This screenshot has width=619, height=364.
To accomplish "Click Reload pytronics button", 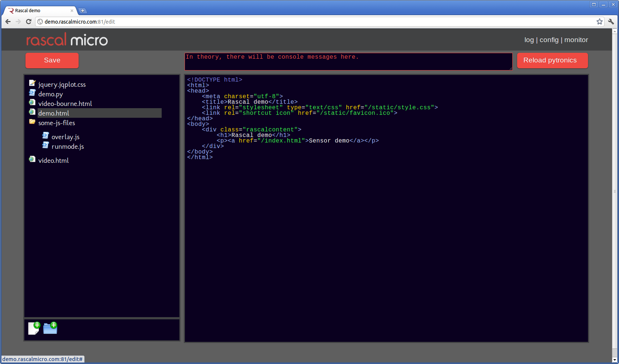I will [552, 60].
